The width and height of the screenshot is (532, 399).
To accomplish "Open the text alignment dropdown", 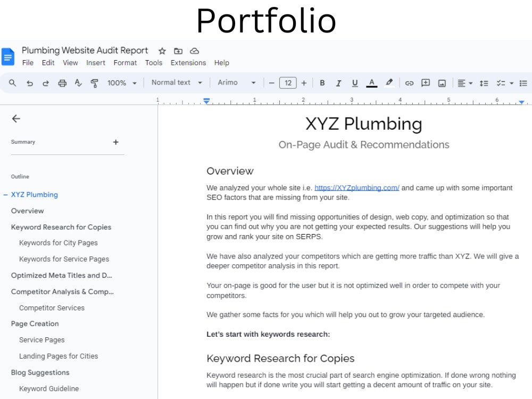I will tap(465, 84).
